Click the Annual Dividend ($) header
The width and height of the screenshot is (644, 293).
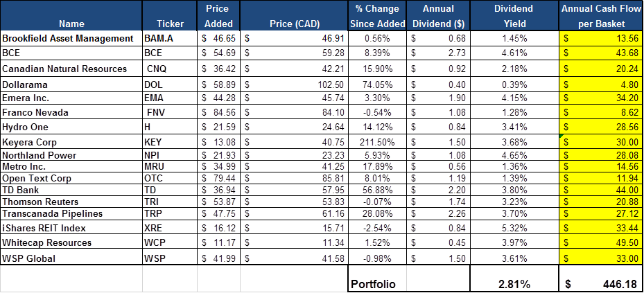click(438, 16)
